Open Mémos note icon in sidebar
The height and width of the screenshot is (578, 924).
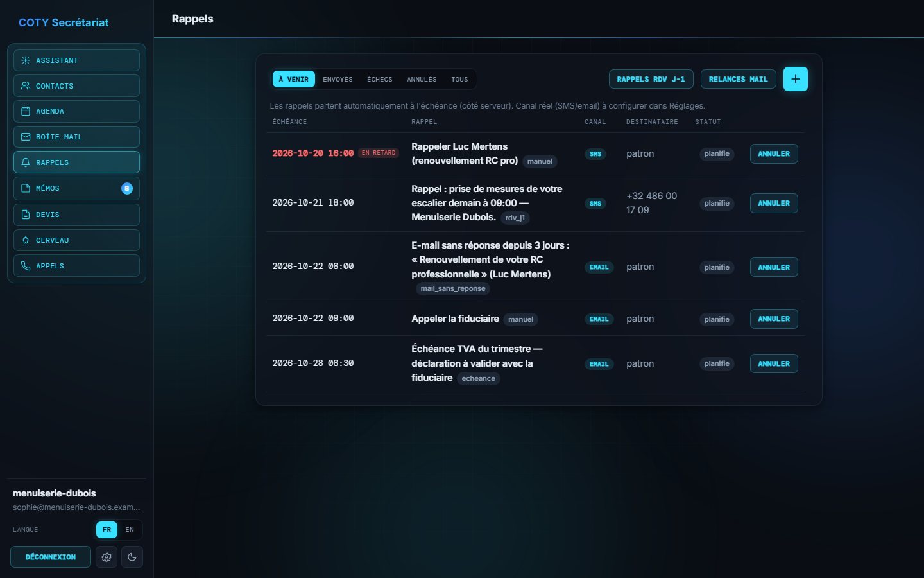[26, 188]
